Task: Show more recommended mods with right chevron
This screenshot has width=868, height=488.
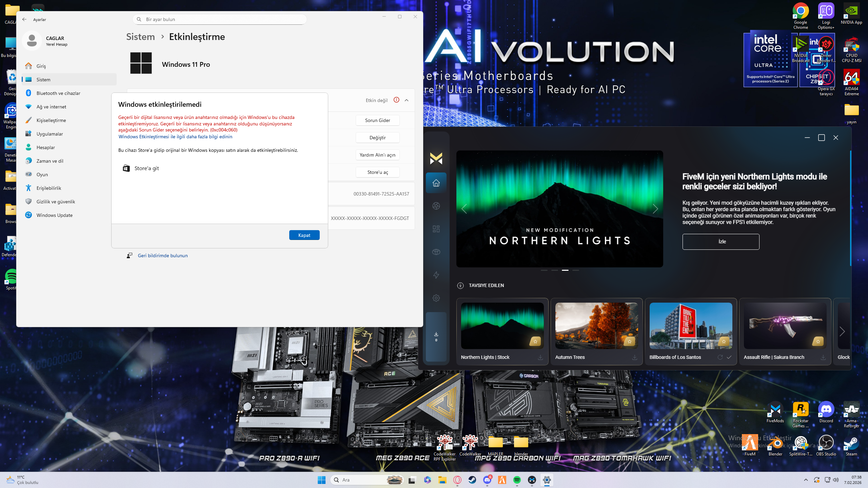Action: (842, 331)
